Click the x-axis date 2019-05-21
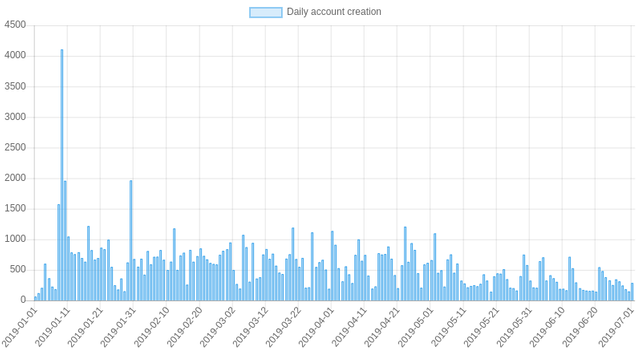Viewport: 640px width, 361px height. [482, 327]
